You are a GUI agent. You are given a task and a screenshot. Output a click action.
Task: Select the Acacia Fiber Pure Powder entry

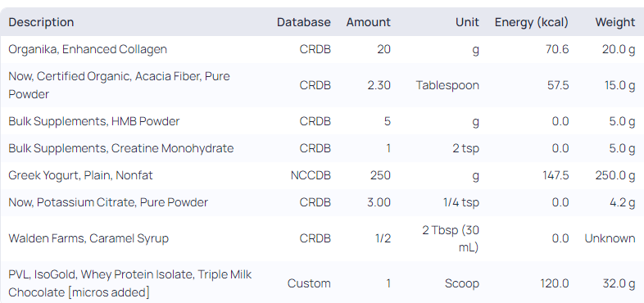tap(322, 85)
